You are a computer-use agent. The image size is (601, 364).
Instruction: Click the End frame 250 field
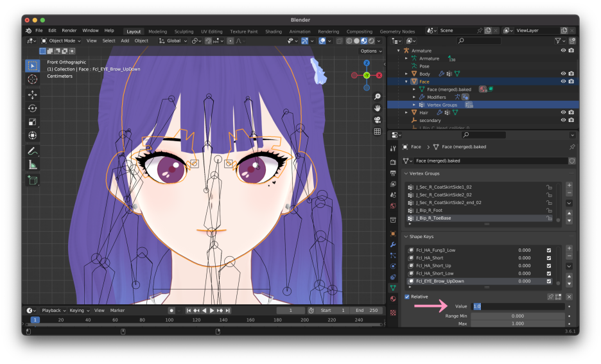tap(367, 310)
